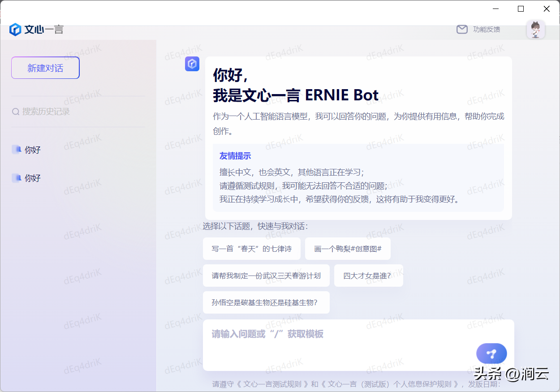Open the user avatar profile

point(535,30)
